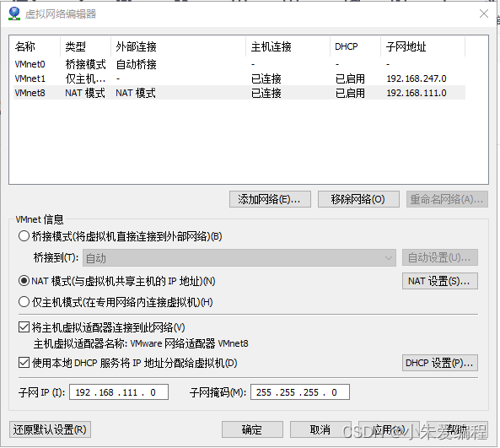
Task: Click 桥接模式 type cell in VMnet0 row
Action: [85, 64]
